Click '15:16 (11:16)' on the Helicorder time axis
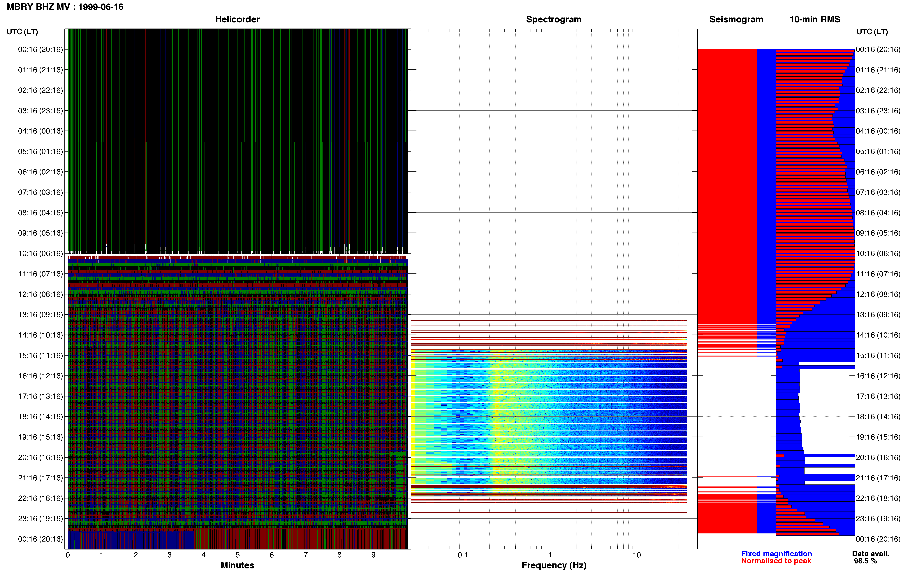924x578 pixels. [41, 355]
